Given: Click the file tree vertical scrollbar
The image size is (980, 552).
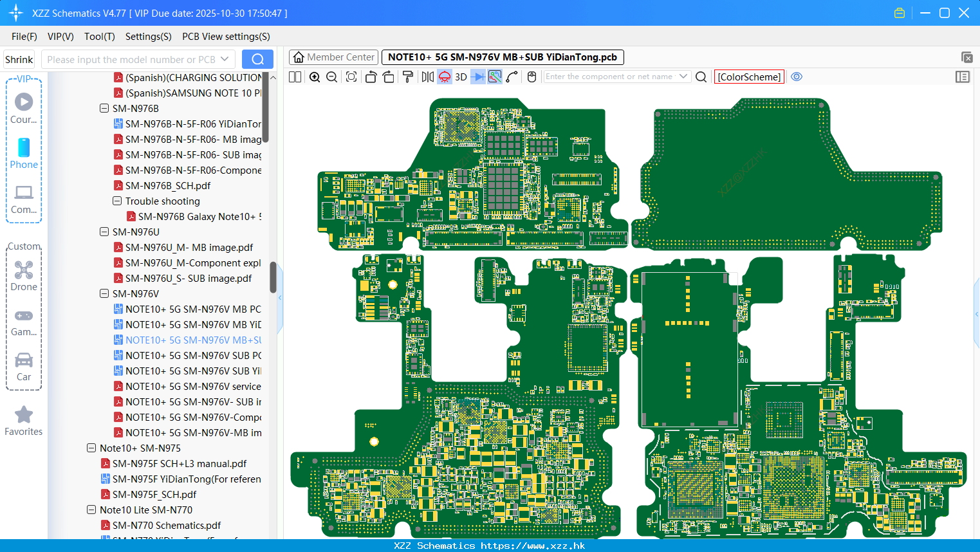Looking at the screenshot, I should pyautogui.click(x=273, y=277).
